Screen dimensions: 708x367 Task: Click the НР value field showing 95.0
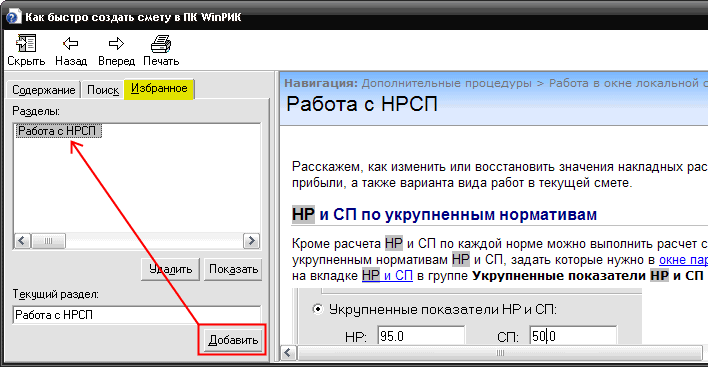point(421,336)
